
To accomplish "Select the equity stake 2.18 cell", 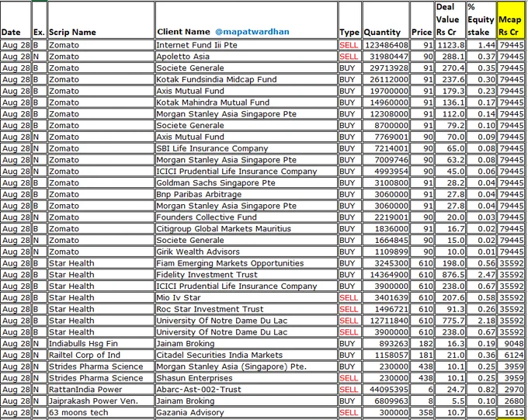I will (x=481, y=321).
